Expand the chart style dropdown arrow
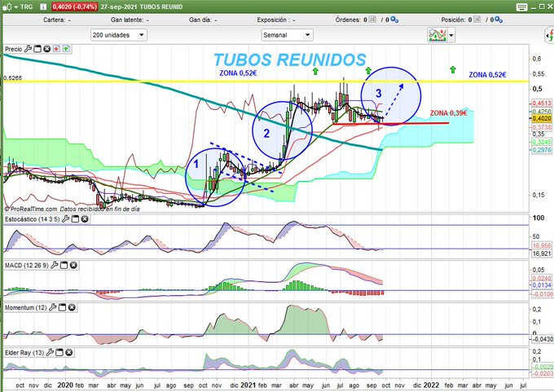554x392 pixels. [x=16, y=7]
